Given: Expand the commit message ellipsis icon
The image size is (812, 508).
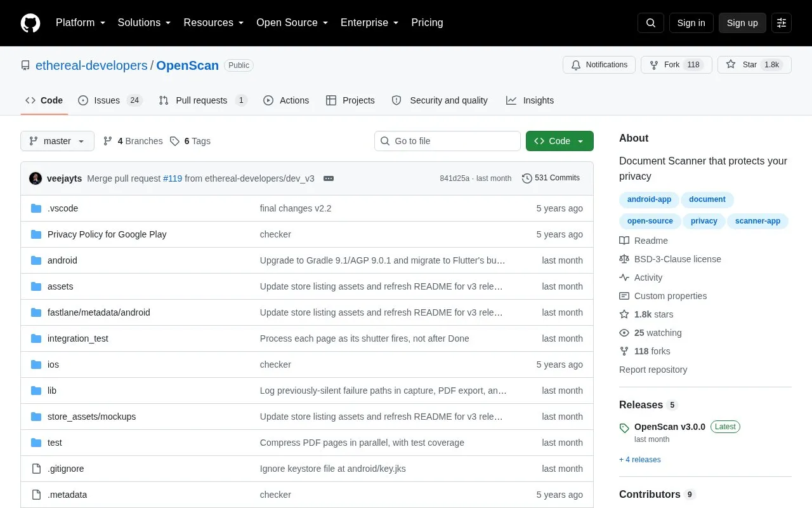Looking at the screenshot, I should pyautogui.click(x=329, y=178).
